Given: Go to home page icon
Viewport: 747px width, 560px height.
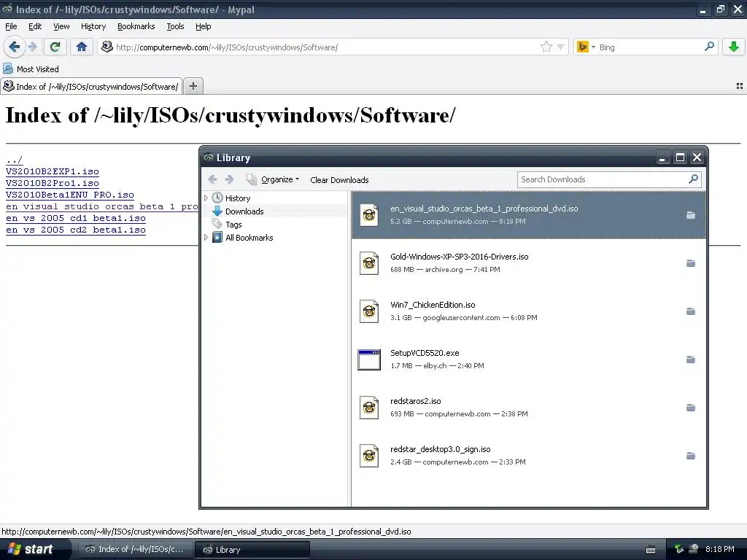Looking at the screenshot, I should coord(82,47).
